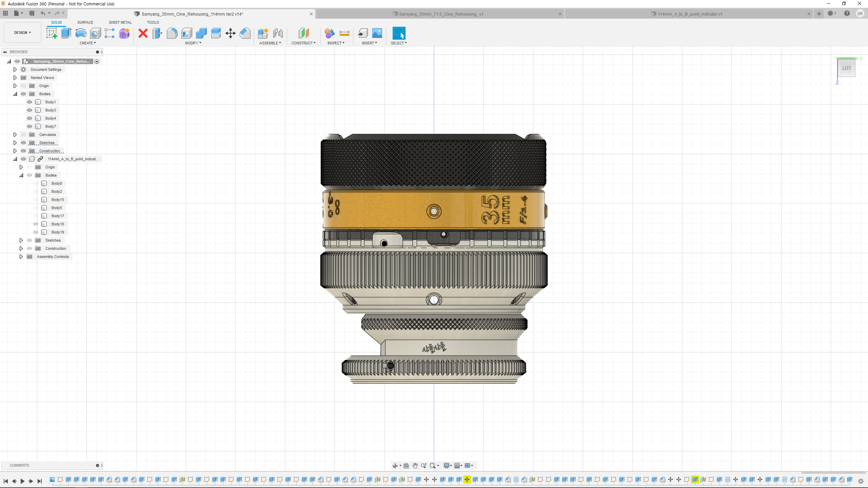Image resolution: width=868 pixels, height=488 pixels.
Task: Click the Move/Copy arrows tool
Action: [230, 33]
